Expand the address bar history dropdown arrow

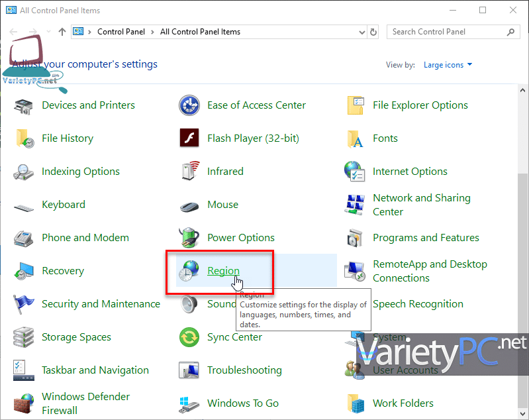361,32
